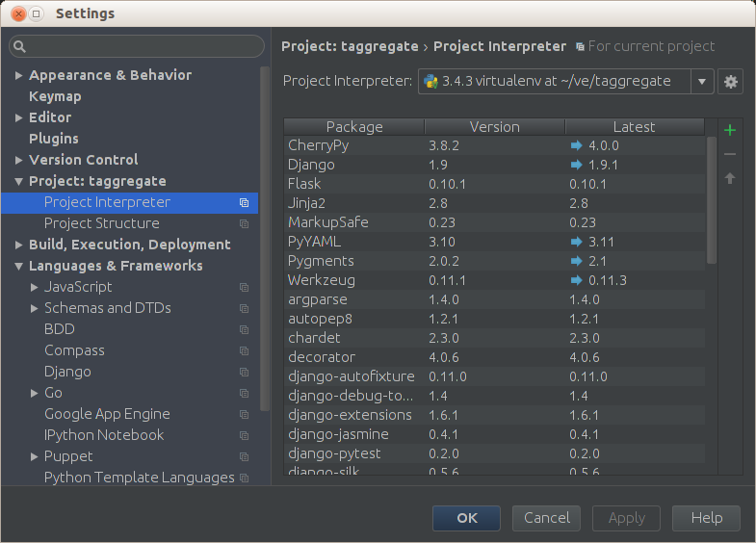Click the update arrow next to Django 1.9.1
This screenshot has height=543, width=756.
click(577, 165)
